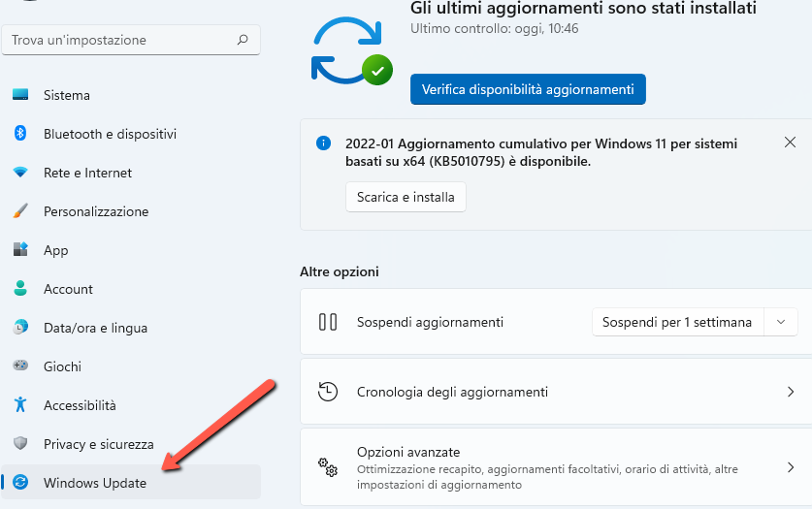The height and width of the screenshot is (509, 812).
Task: Click the Trova un'impostazione search field
Action: 116,41
